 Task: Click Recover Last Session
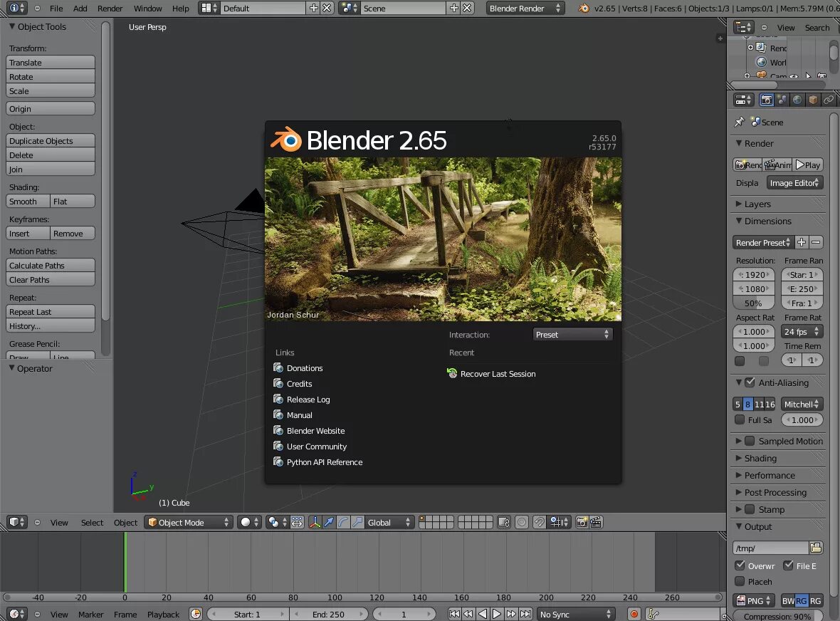pos(491,373)
